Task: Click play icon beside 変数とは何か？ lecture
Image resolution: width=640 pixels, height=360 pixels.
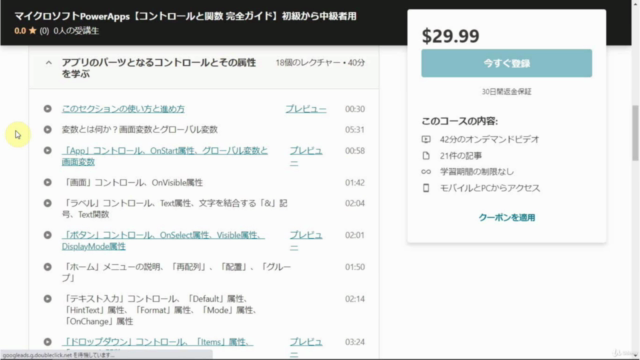Action: [48, 129]
